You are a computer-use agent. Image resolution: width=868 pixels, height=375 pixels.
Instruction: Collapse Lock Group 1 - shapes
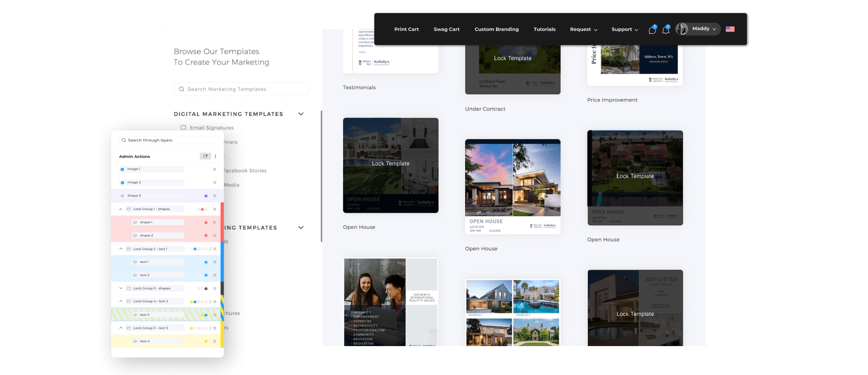point(121,209)
